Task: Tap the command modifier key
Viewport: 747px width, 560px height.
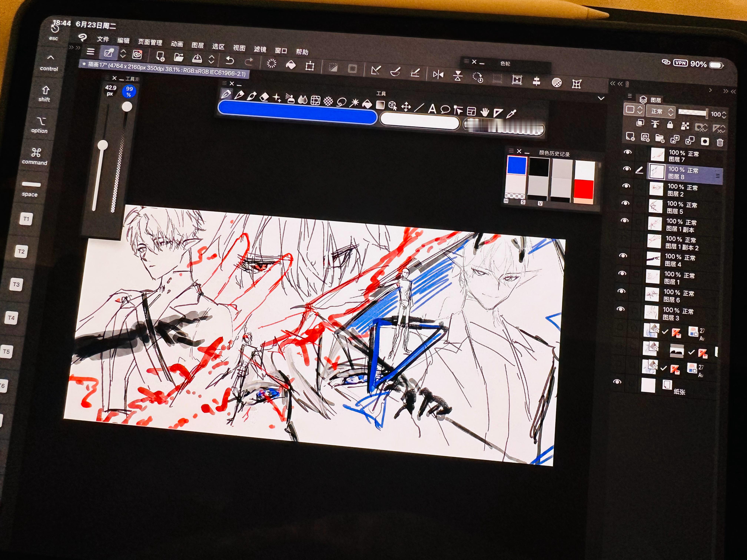Action: (35, 156)
